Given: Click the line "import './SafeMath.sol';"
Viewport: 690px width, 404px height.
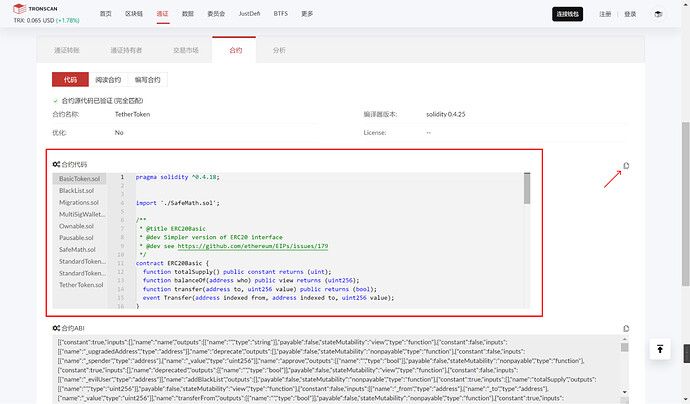Looking at the screenshot, I should click(177, 203).
